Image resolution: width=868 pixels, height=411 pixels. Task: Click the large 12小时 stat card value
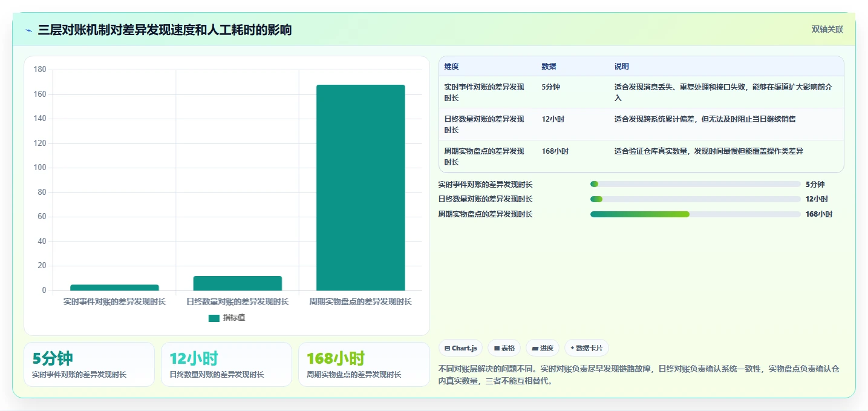[x=194, y=358]
